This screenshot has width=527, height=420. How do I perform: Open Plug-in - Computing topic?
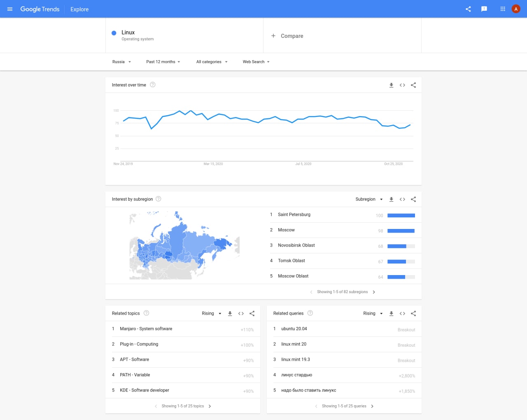(x=183, y=344)
